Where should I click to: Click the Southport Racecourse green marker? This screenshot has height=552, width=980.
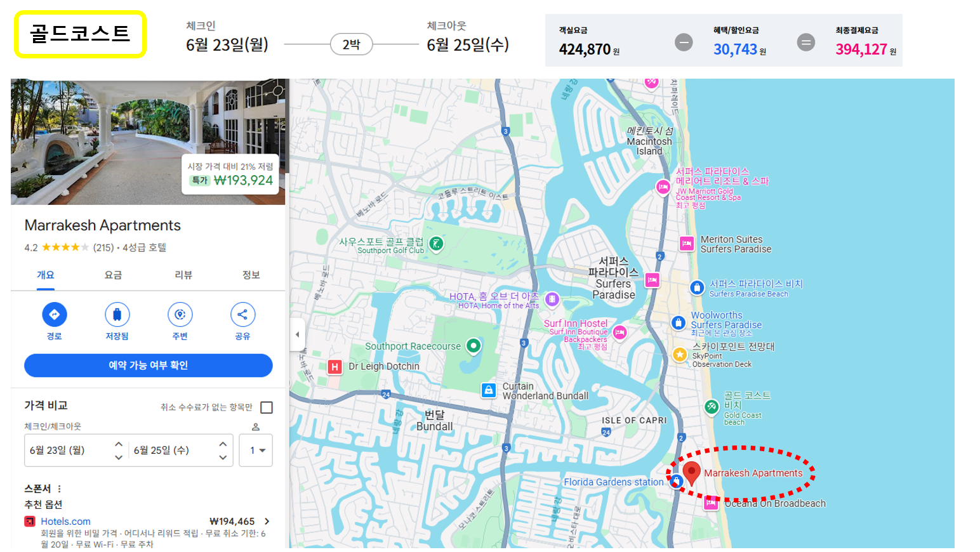(x=473, y=346)
